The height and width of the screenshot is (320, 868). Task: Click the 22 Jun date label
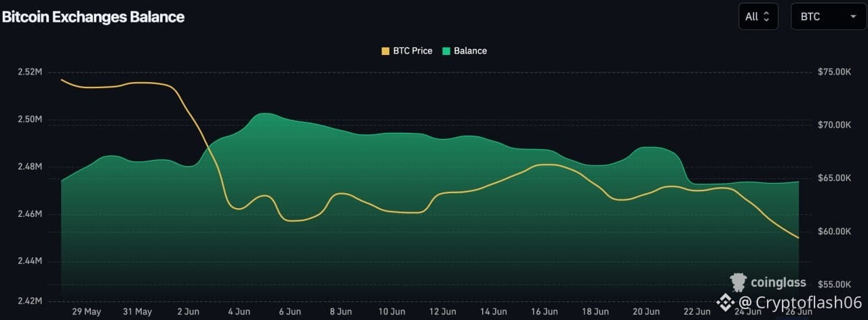(696, 312)
